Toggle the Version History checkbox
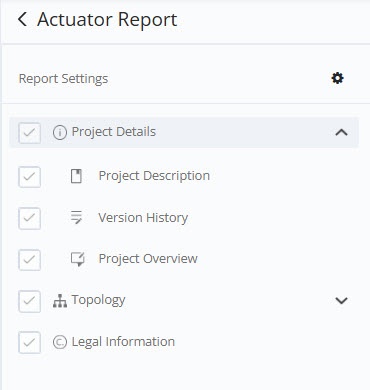Screen dimensions: 370x390 tap(30, 218)
